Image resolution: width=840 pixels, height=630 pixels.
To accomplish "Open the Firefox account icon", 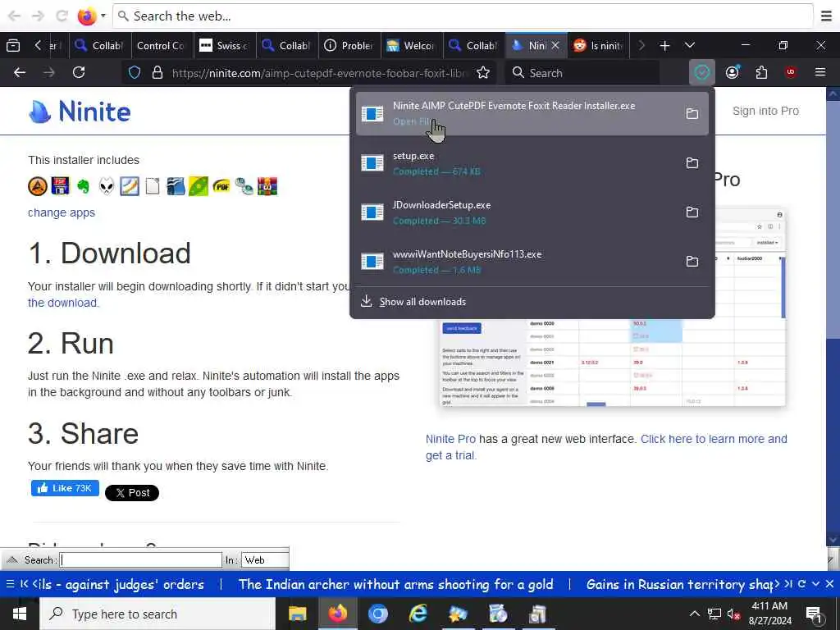I will (733, 72).
